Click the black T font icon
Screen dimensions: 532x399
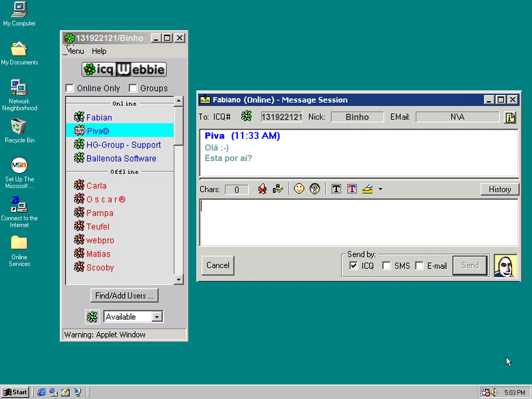tap(336, 189)
